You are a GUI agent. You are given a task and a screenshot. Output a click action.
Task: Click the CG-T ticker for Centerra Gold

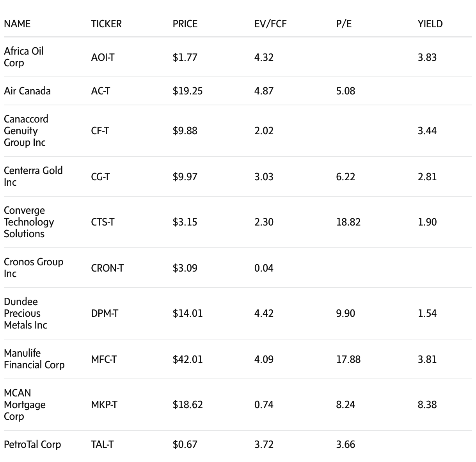tap(100, 177)
